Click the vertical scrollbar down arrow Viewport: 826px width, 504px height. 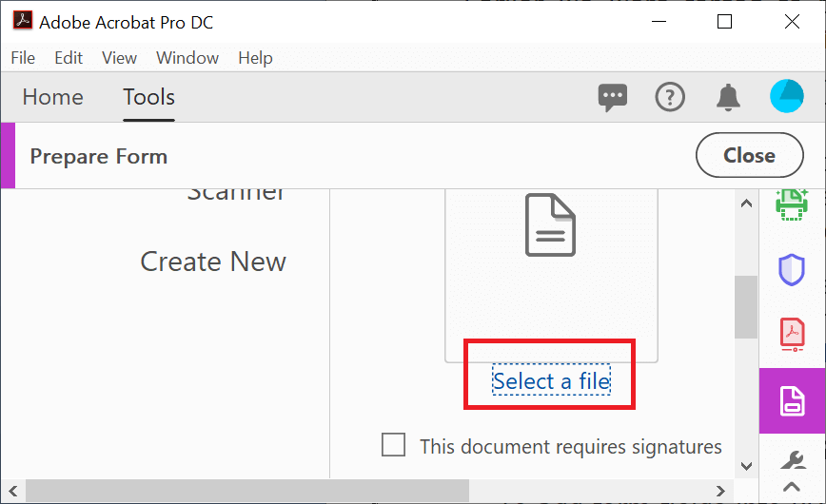click(746, 466)
